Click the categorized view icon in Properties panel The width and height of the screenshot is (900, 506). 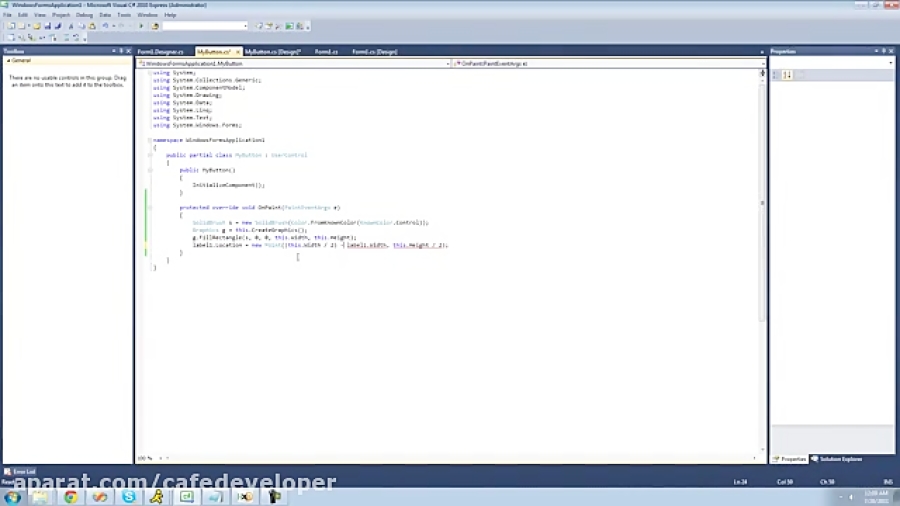point(776,75)
